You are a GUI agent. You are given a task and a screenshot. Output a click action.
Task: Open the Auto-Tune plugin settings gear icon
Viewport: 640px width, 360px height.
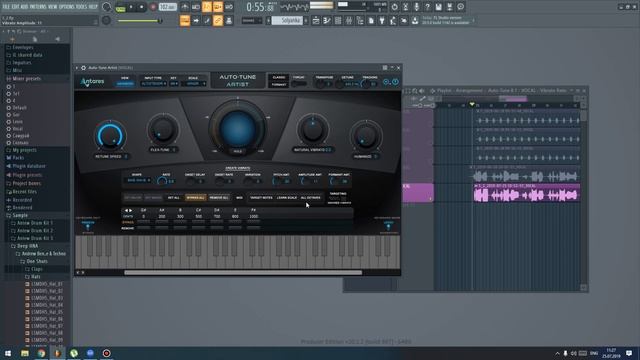[x=83, y=68]
